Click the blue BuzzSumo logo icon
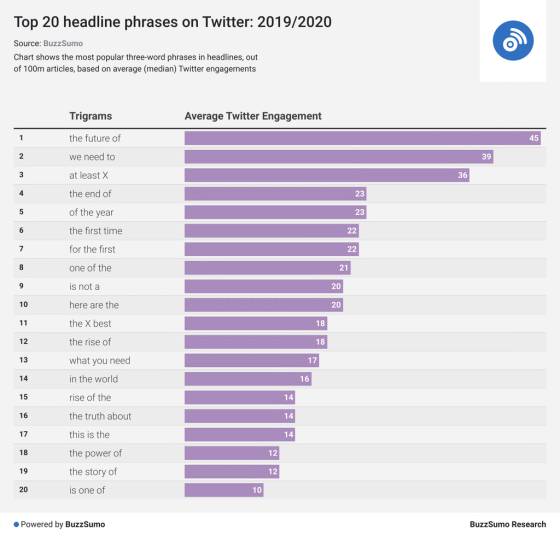The image size is (560, 536). click(513, 41)
